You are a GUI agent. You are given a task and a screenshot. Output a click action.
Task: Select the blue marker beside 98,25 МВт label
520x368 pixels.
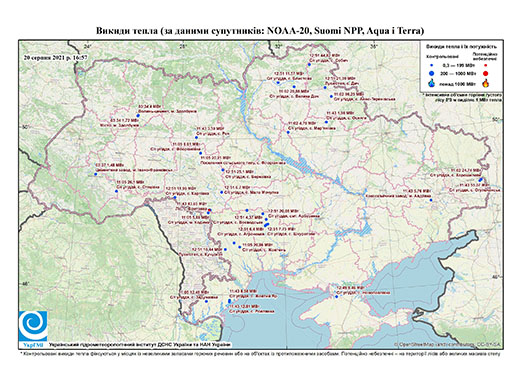[x=331, y=96]
